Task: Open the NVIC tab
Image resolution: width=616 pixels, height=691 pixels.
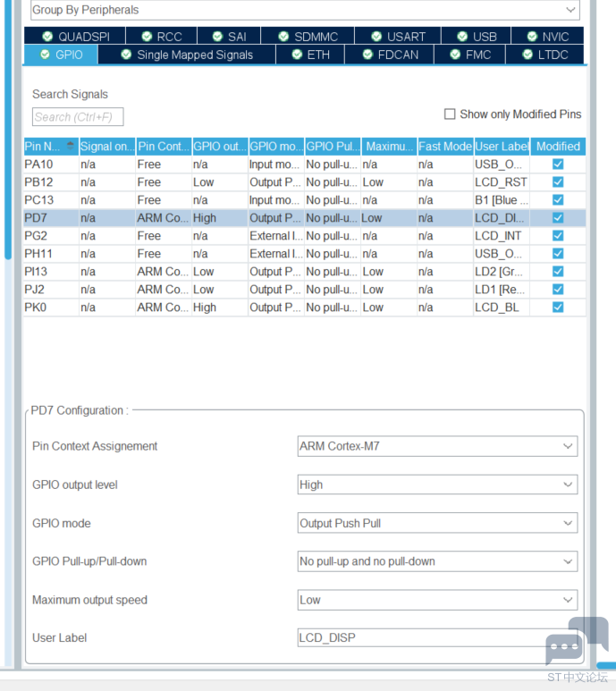Action: pyautogui.click(x=548, y=36)
